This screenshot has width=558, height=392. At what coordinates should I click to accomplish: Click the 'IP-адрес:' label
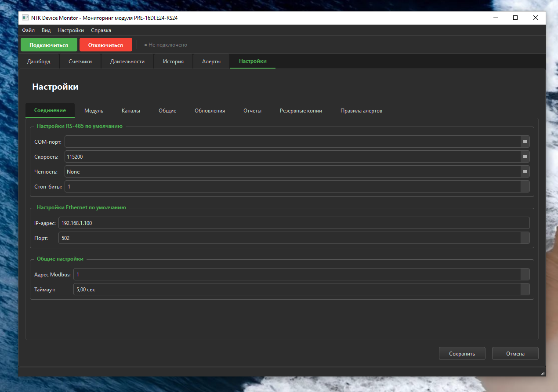[x=45, y=223]
